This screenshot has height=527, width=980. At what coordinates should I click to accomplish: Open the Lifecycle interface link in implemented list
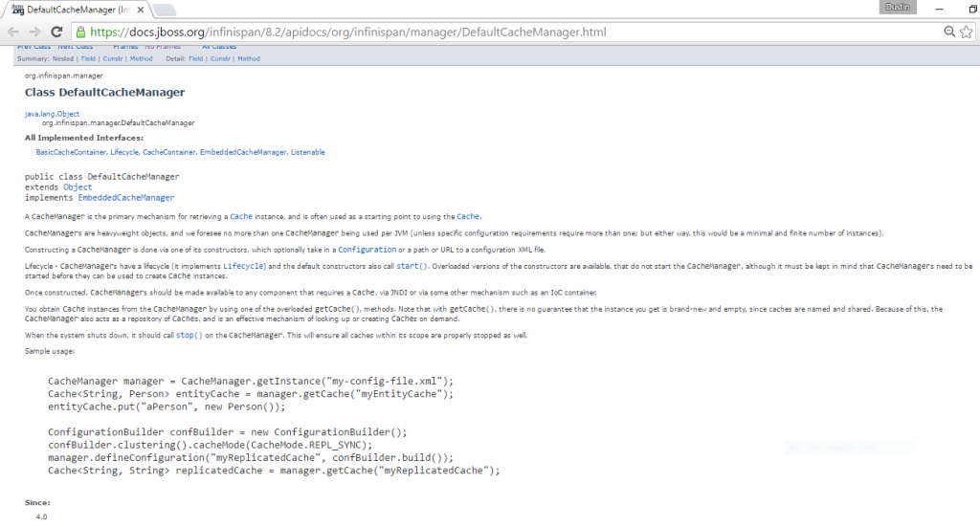click(x=124, y=152)
